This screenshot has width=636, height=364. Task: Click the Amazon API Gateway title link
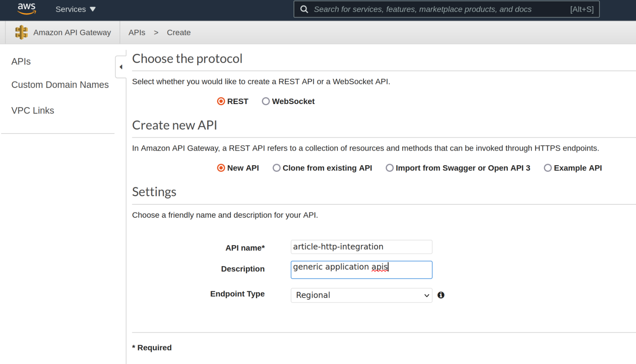click(x=72, y=32)
